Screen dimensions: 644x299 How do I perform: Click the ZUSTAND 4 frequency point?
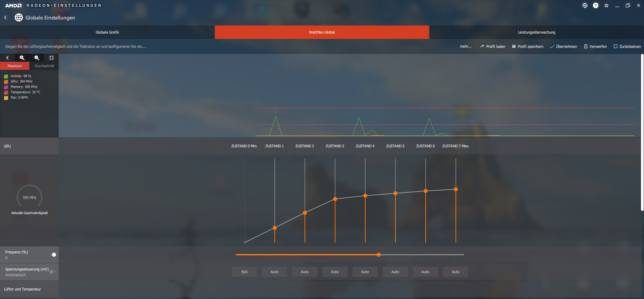[365, 196]
